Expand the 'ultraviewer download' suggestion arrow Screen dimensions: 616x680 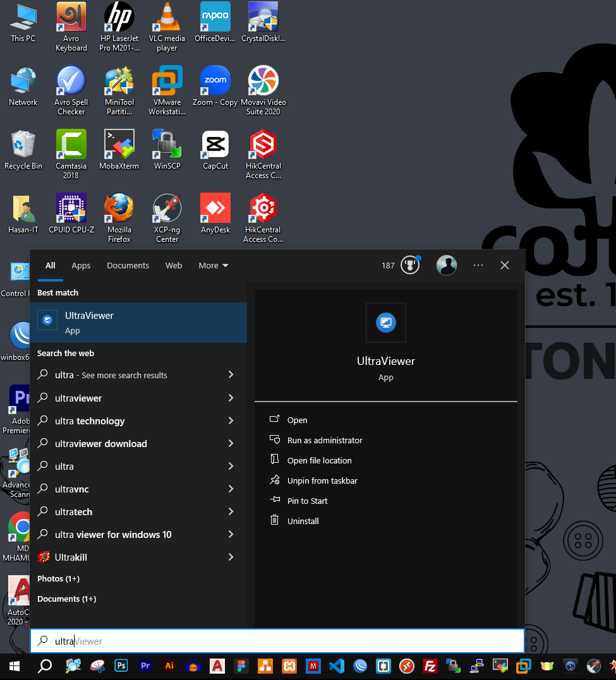231,443
